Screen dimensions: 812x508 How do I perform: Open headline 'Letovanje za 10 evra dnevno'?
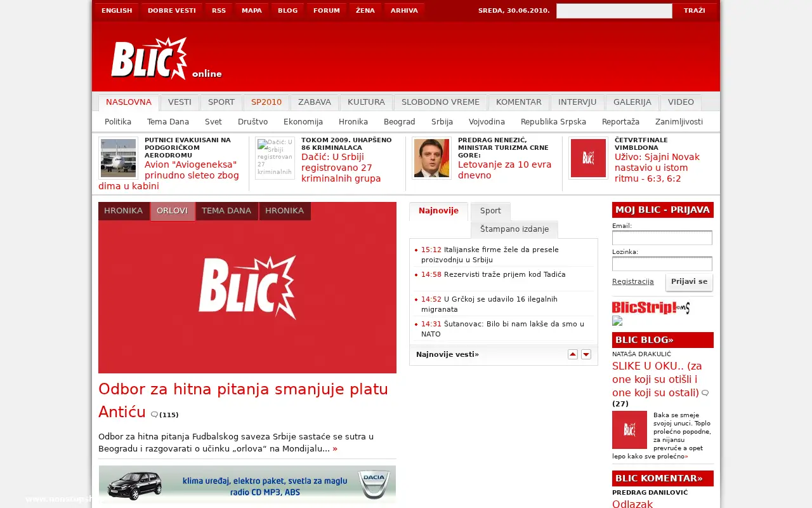click(504, 170)
